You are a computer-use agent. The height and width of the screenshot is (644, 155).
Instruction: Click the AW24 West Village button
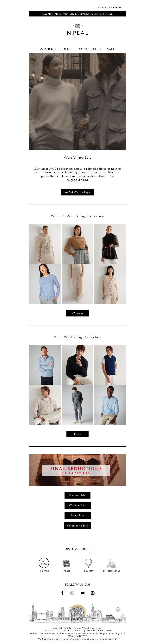click(77, 192)
